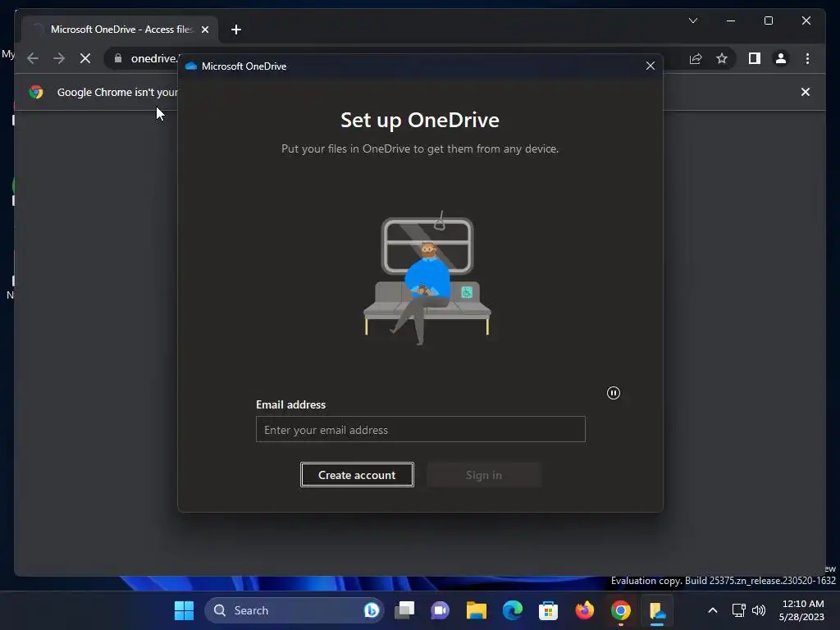Viewport: 840px width, 630px height.
Task: Show hidden system tray icons
Action: [713, 610]
